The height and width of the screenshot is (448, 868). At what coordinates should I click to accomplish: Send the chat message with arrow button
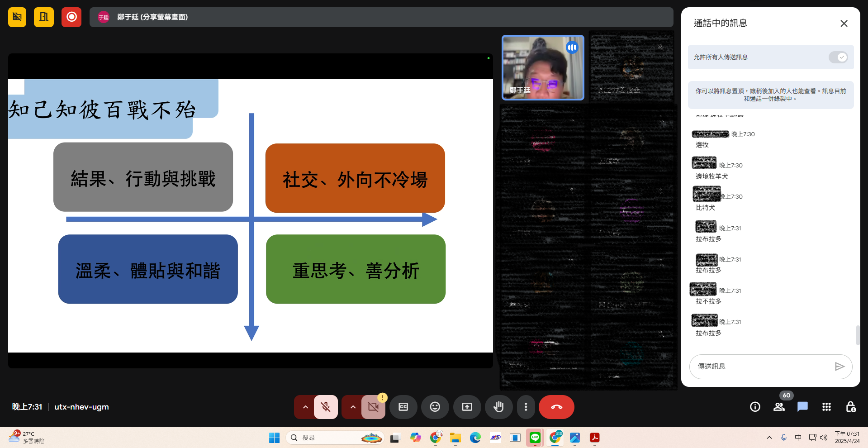[840, 367]
